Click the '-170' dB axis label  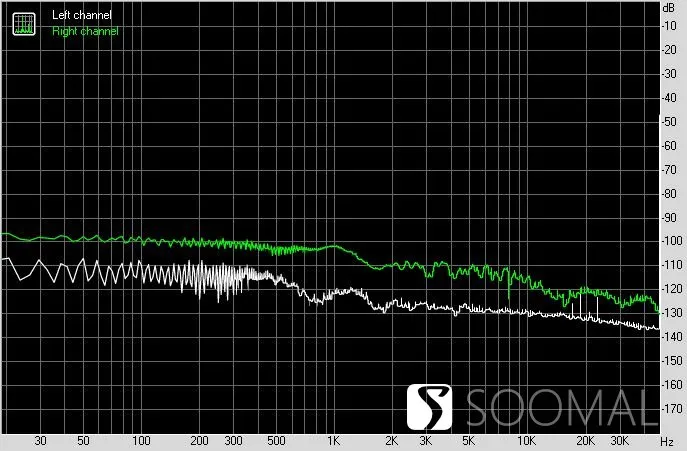click(673, 409)
